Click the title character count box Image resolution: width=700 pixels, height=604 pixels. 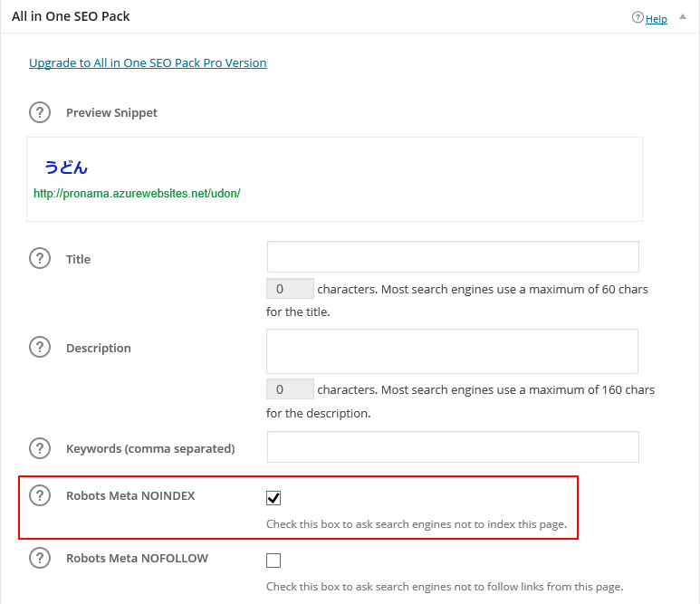(290, 289)
